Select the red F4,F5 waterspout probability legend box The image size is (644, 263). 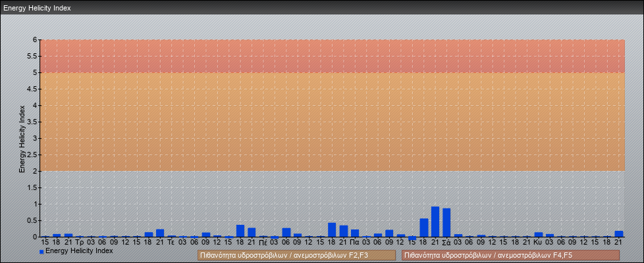click(510, 255)
